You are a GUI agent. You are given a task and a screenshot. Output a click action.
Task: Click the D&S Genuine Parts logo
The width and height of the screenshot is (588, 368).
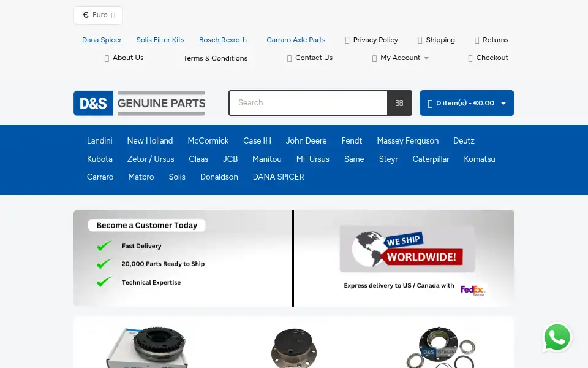(140, 103)
